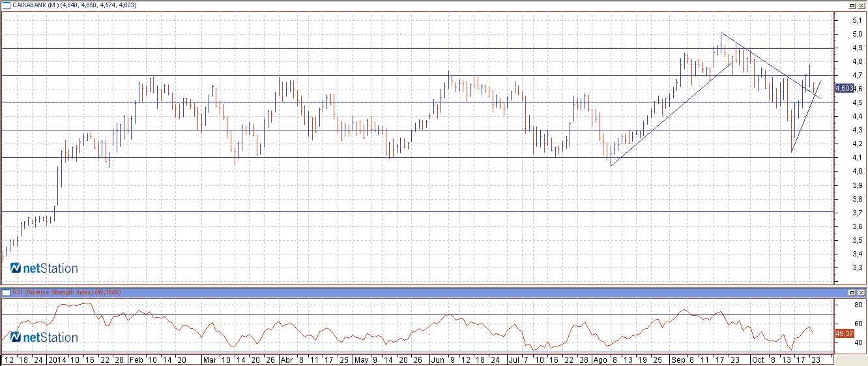Click the Sep label on time axis
The width and height of the screenshot is (868, 366).
(x=678, y=359)
